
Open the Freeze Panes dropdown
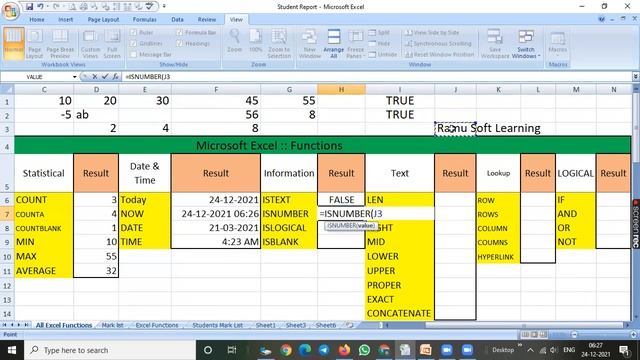click(356, 44)
